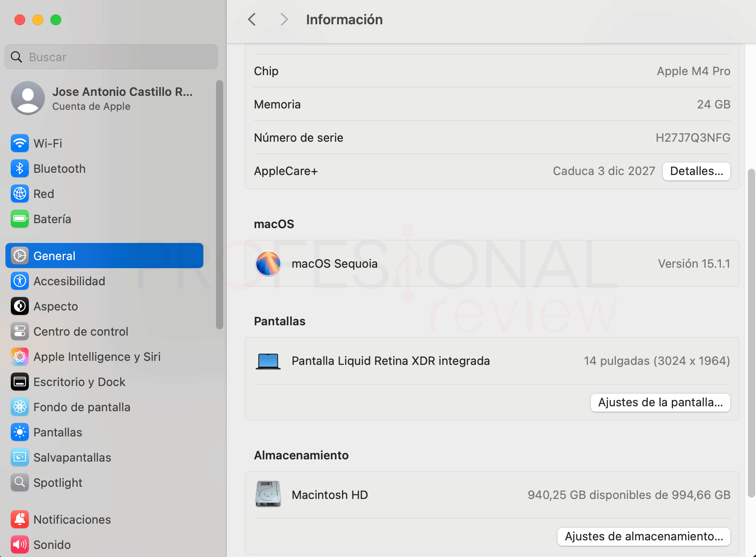Screen dimensions: 756x557
Task: Open the Aspecto icon
Action: coord(20,306)
